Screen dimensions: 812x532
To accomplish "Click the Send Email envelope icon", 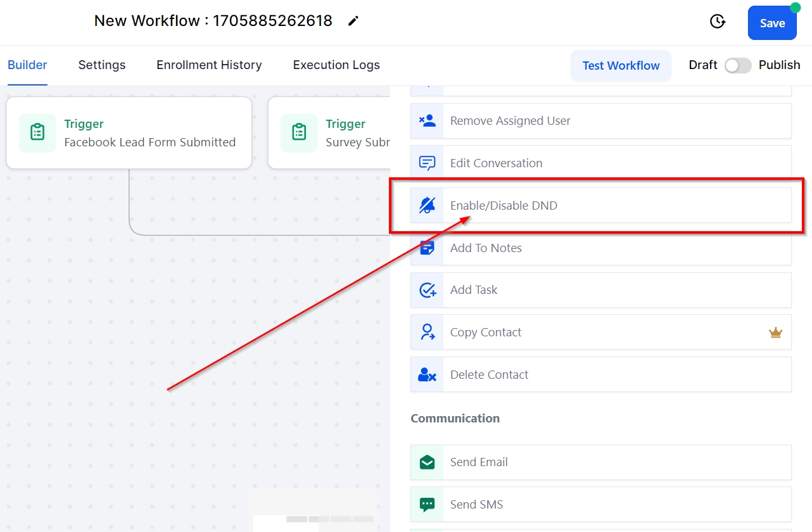I will (428, 462).
